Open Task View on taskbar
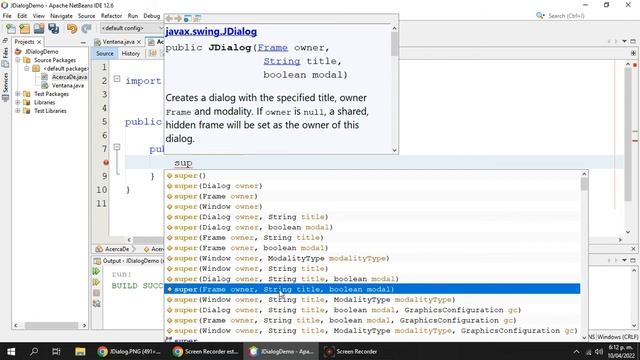Viewport: 640px width, 360px height. pos(56,351)
